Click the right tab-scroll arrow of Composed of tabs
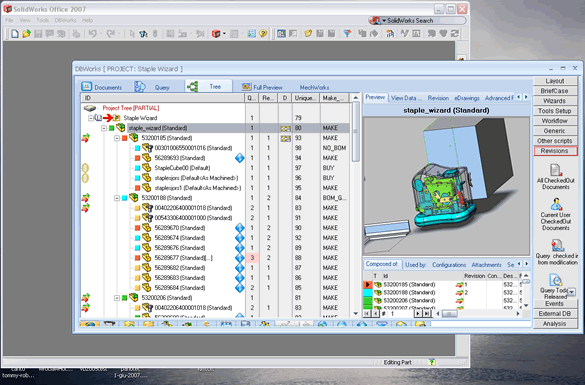 pyautogui.click(x=526, y=264)
